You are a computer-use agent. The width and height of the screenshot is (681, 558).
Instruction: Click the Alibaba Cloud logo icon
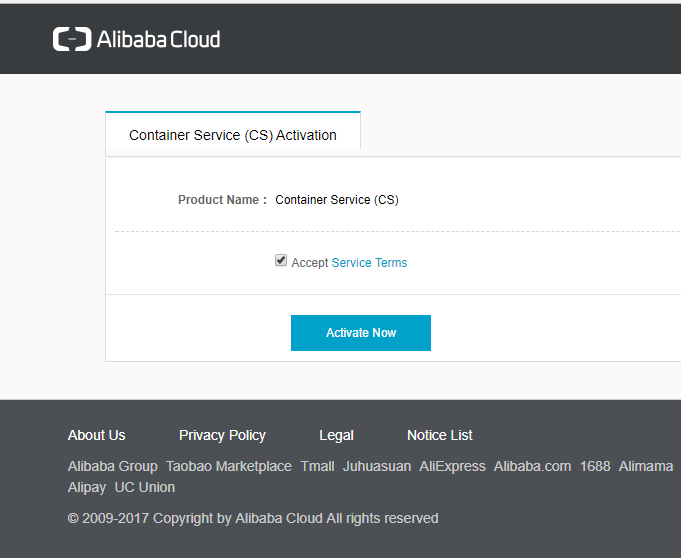[71, 40]
